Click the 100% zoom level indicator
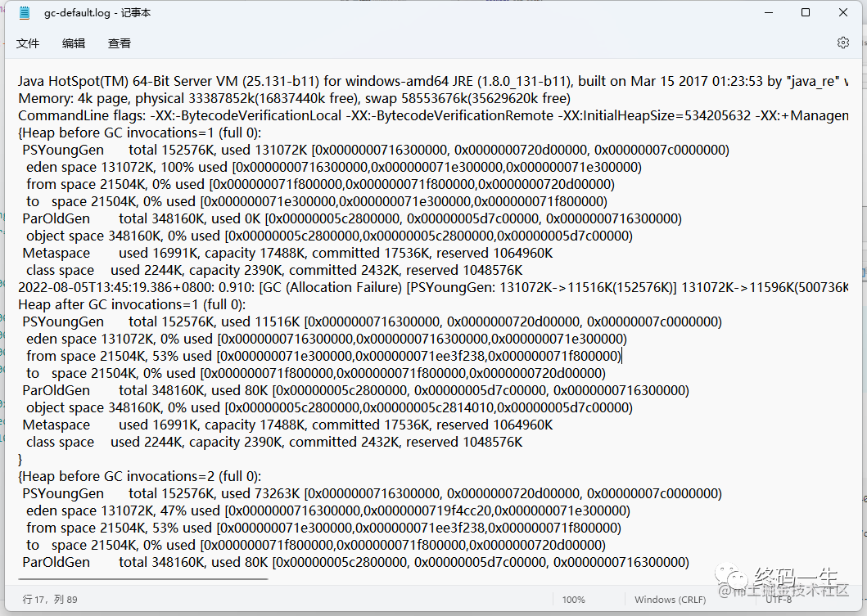 pyautogui.click(x=573, y=600)
